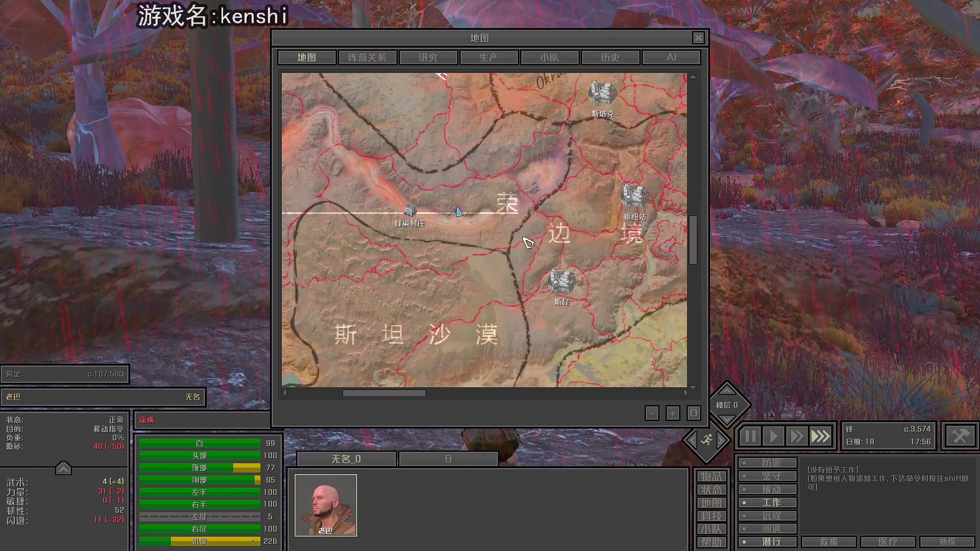Expand the character stats panel arrow
This screenshot has width=980, height=551.
tap(63, 468)
